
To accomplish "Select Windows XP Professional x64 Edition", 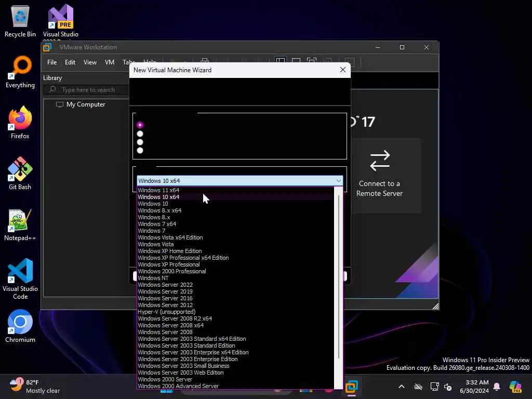I will tap(235, 258).
